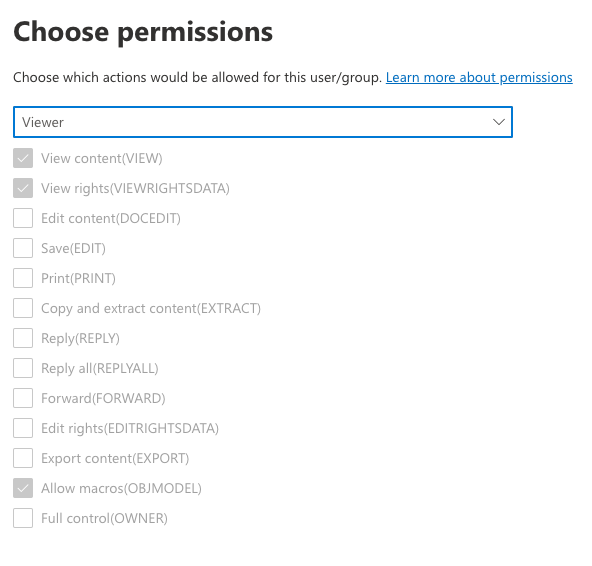Image resolution: width=592 pixels, height=566 pixels.
Task: Click the Full control(OWNER) label
Action: pyautogui.click(x=104, y=518)
